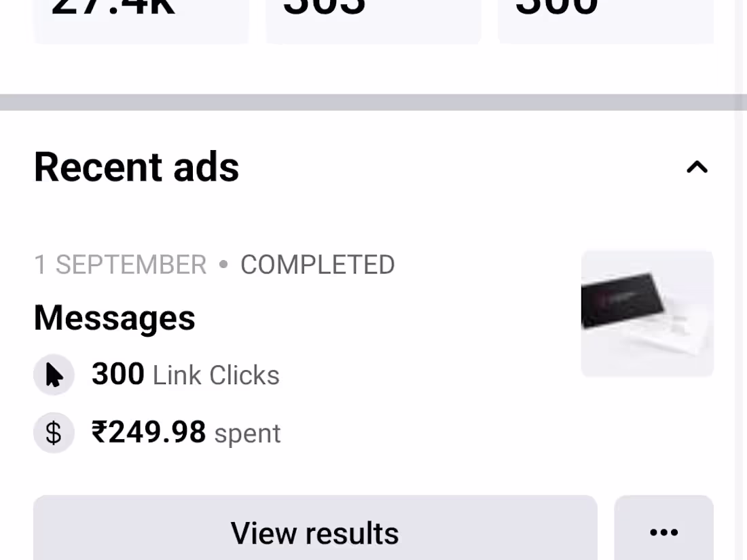Screen dimensions: 747x560
Task: Click the ₹249.98 amount
Action: point(149,432)
